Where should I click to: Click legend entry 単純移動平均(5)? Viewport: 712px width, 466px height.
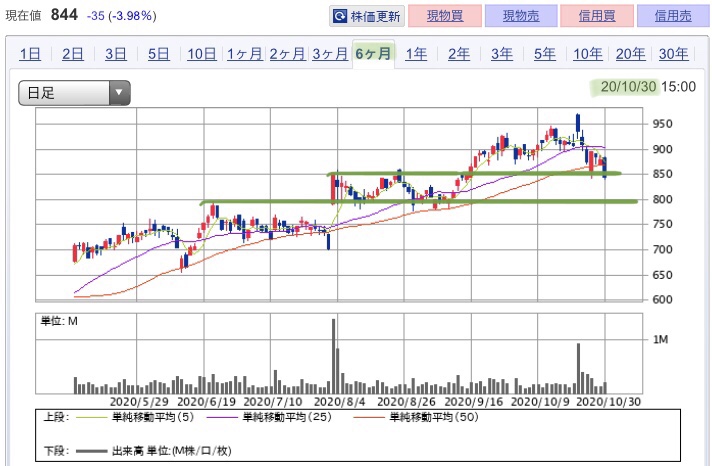(153, 417)
